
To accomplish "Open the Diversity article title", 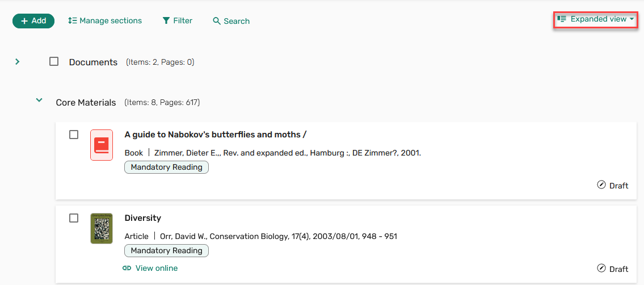I will [142, 217].
